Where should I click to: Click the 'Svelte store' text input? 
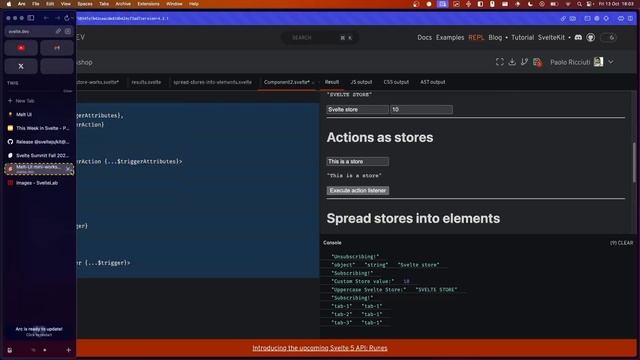coord(358,109)
